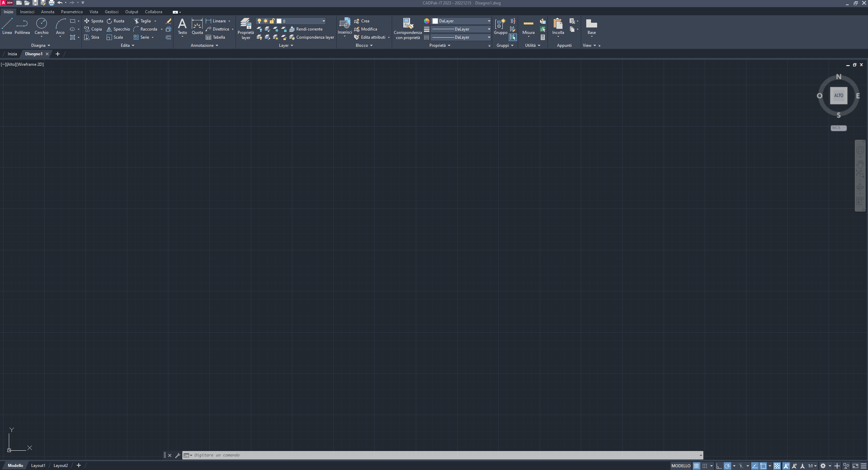Toggle the grid display in status bar
The image size is (868, 470).
coord(697,466)
